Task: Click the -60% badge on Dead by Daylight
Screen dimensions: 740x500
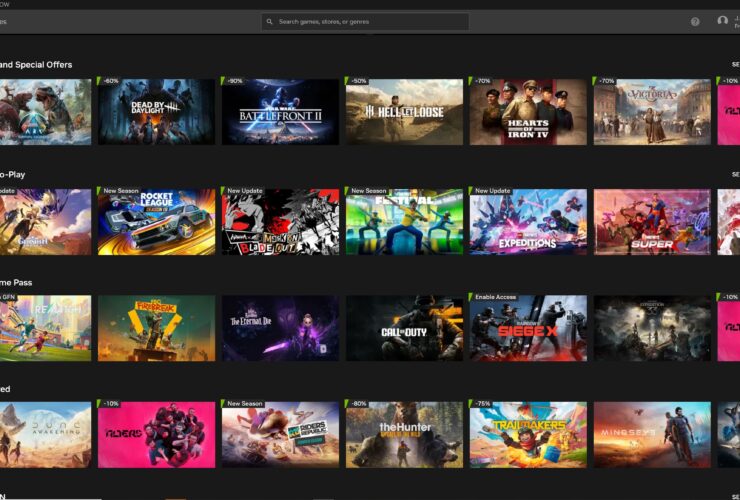Action: (109, 81)
